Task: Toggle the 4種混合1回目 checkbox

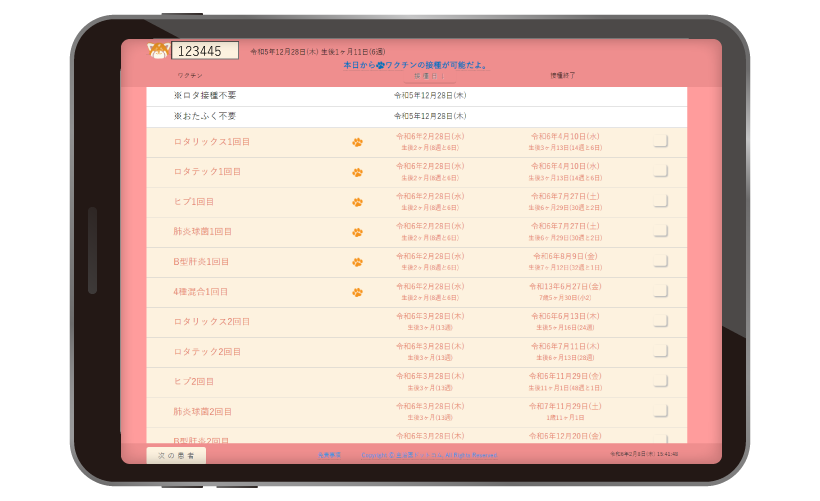Action: tap(660, 291)
